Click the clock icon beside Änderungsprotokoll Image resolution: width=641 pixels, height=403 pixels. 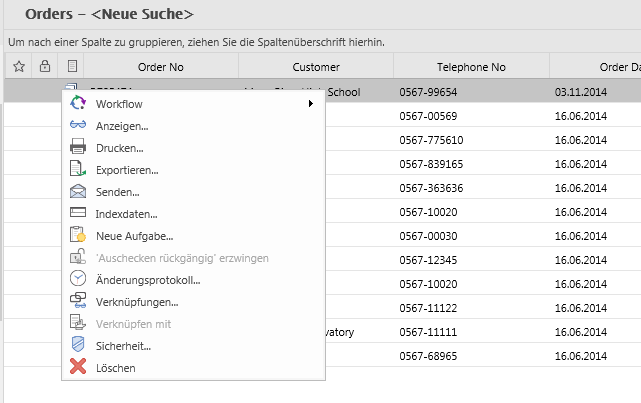pos(78,280)
